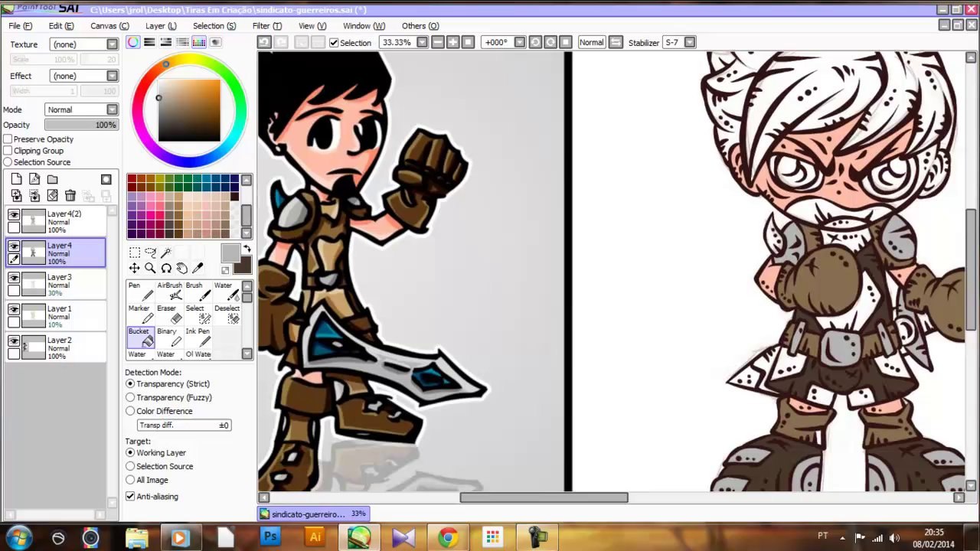Create a new normal layer

click(x=17, y=179)
